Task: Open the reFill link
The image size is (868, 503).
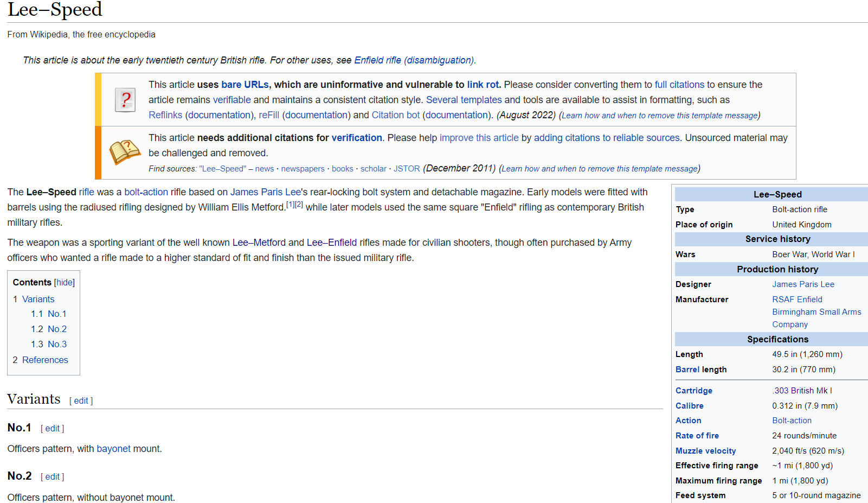Action: (269, 115)
